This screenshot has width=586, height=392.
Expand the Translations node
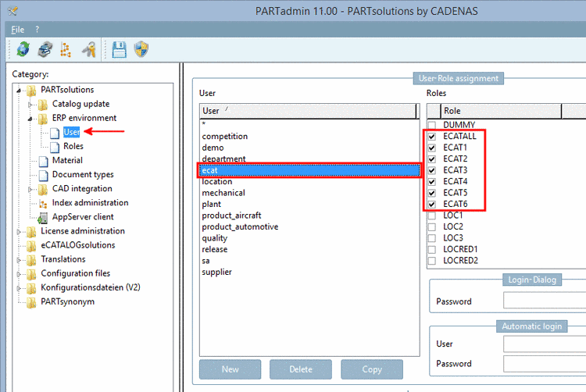click(19, 260)
